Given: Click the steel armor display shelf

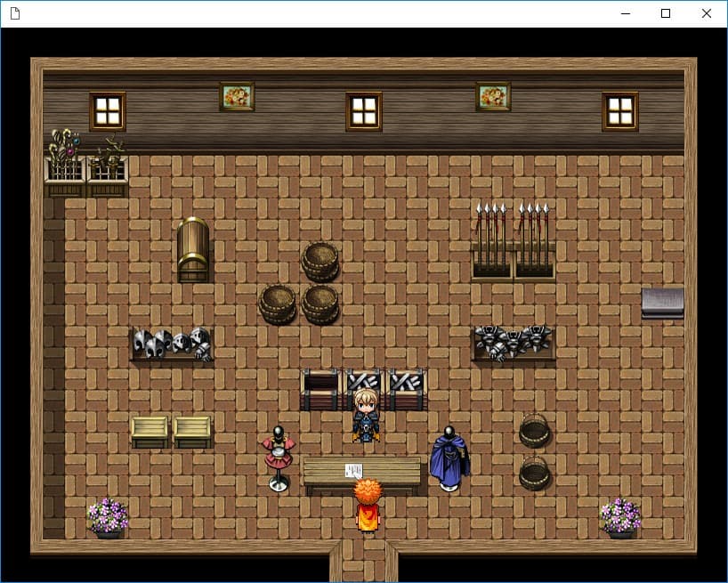Looking at the screenshot, I should pyautogui.click(x=514, y=343).
